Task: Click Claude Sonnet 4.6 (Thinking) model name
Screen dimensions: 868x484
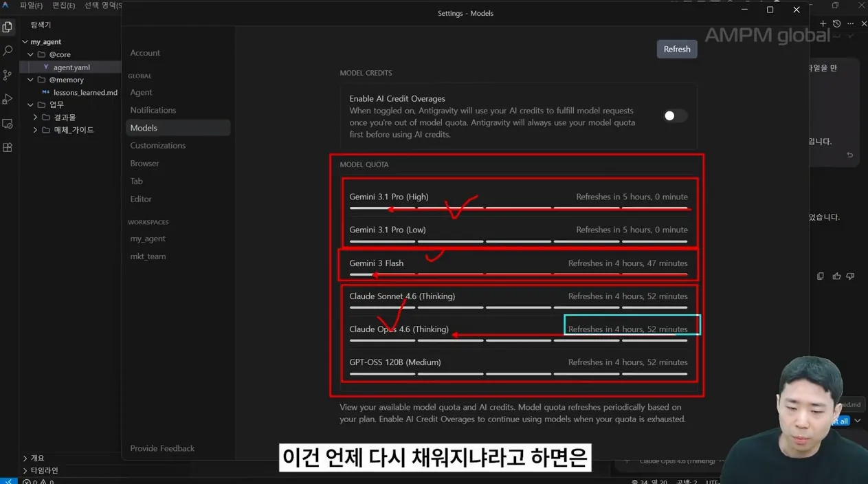Action: (402, 296)
